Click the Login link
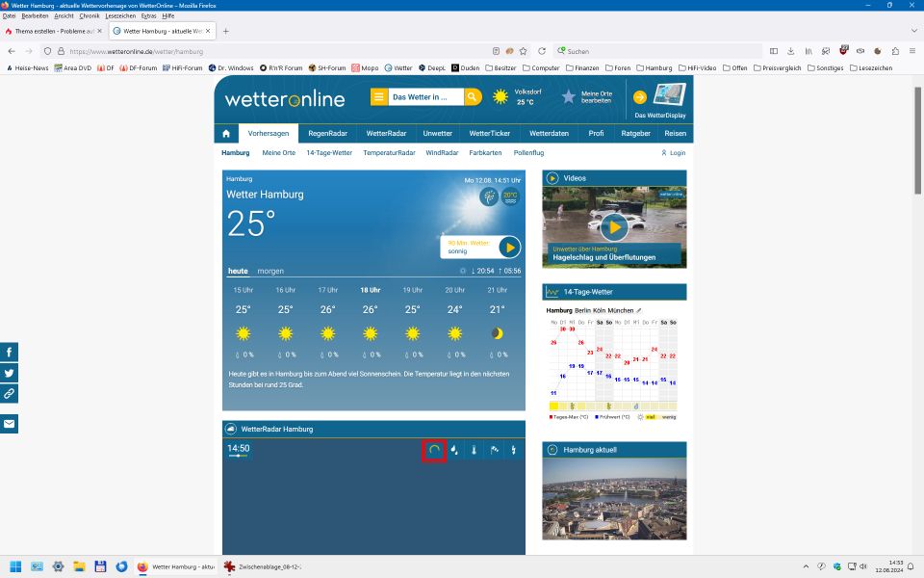This screenshot has height=578, width=924. pos(674,153)
